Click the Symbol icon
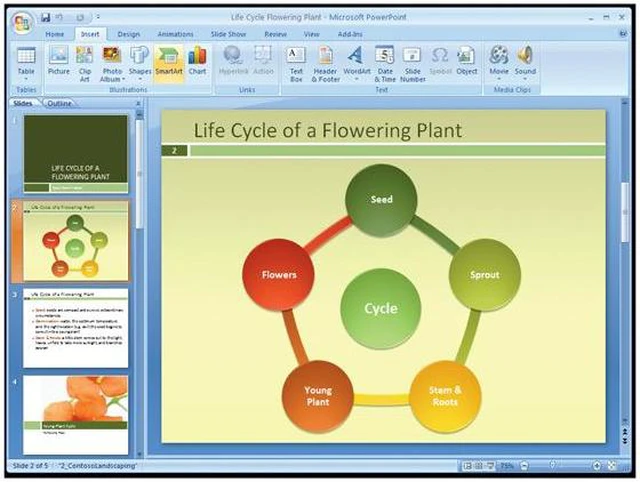Image resolution: width=640 pixels, height=482 pixels. coord(440,55)
